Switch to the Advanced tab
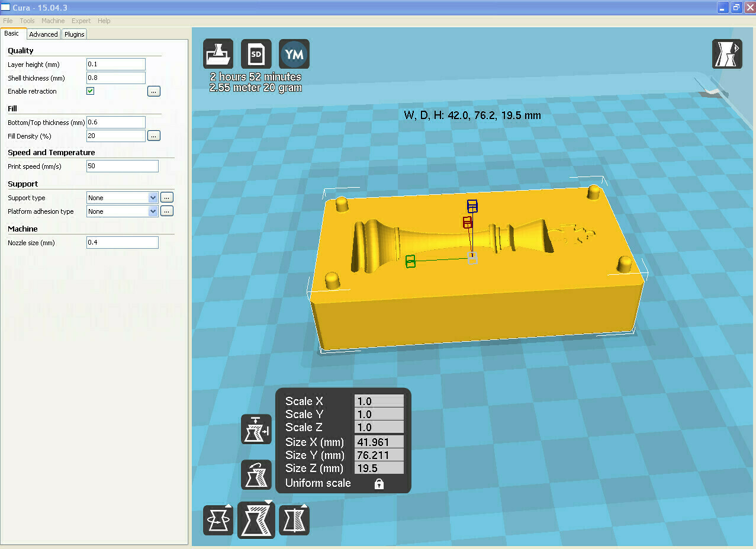756x549 pixels. pyautogui.click(x=44, y=34)
